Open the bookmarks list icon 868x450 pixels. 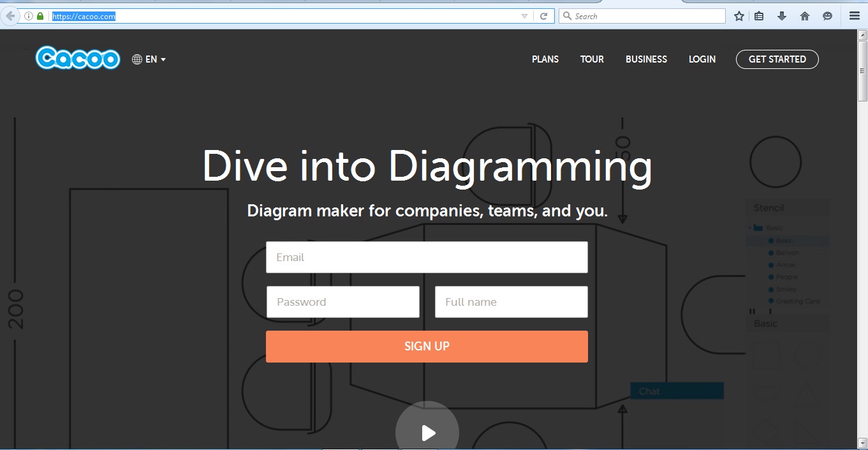[759, 16]
